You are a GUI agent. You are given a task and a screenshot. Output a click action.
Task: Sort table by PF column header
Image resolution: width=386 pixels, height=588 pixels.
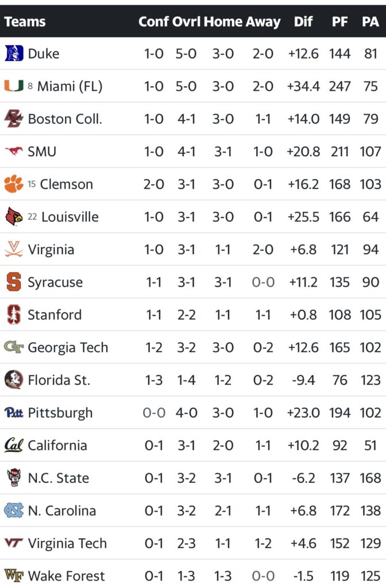(339, 22)
